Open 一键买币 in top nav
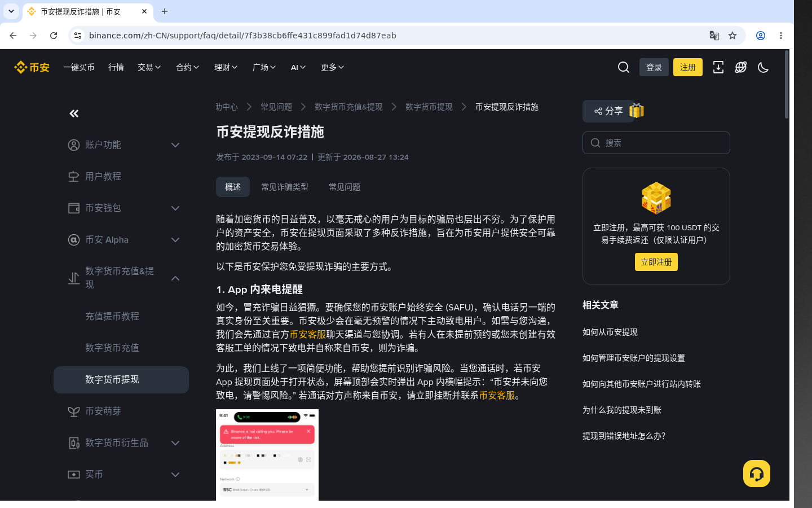The height and width of the screenshot is (508, 812). (79, 67)
